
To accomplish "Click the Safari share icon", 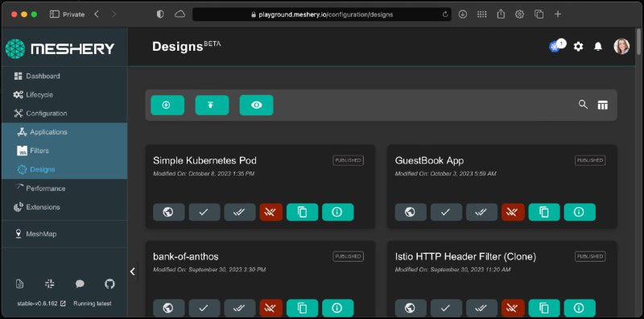I will (x=501, y=14).
